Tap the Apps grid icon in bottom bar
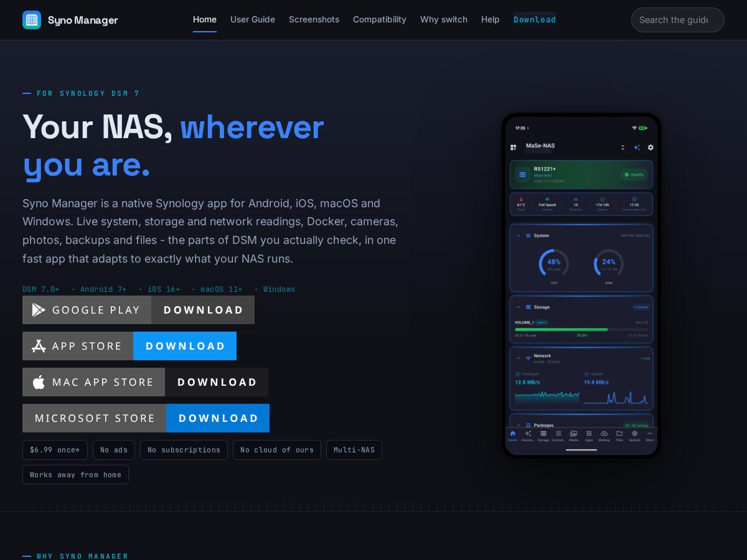 click(x=589, y=433)
